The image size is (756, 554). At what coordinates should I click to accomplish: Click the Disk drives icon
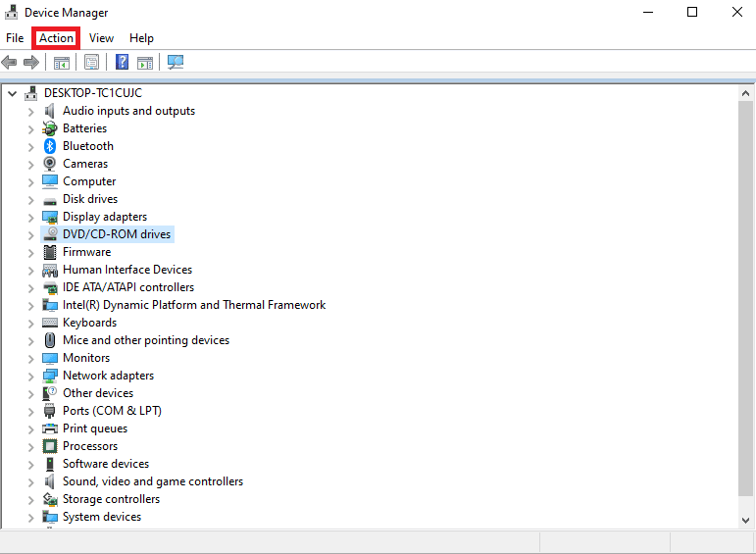pos(50,201)
